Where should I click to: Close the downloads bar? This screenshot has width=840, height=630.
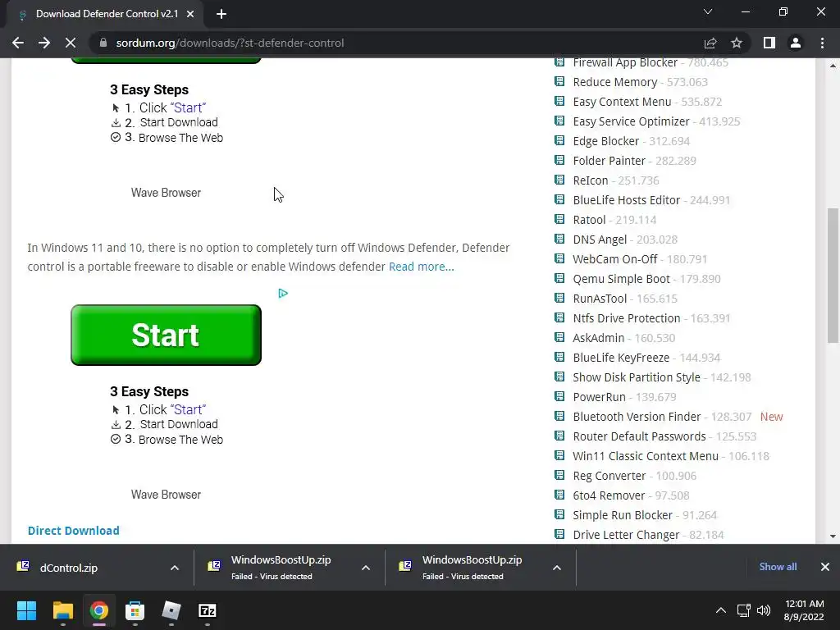(x=825, y=567)
